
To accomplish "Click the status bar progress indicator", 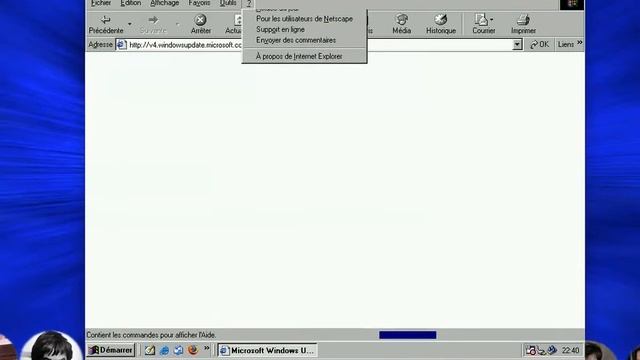I will (407, 335).
